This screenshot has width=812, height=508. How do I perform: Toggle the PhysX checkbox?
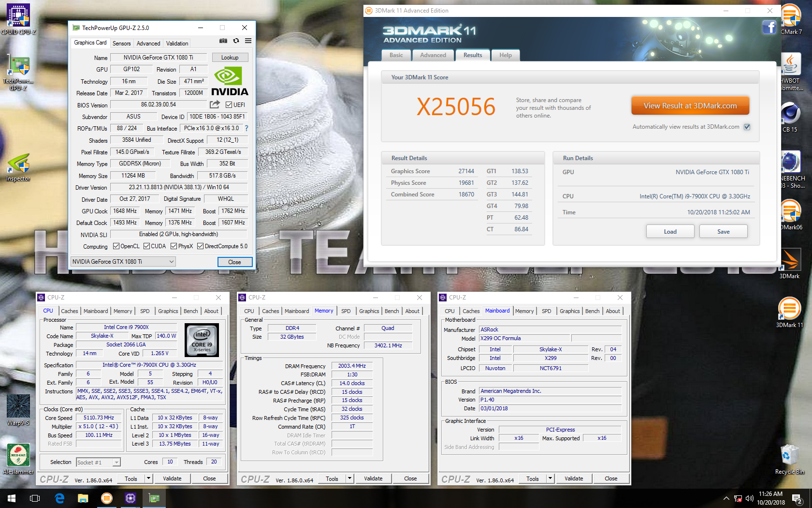pos(174,246)
